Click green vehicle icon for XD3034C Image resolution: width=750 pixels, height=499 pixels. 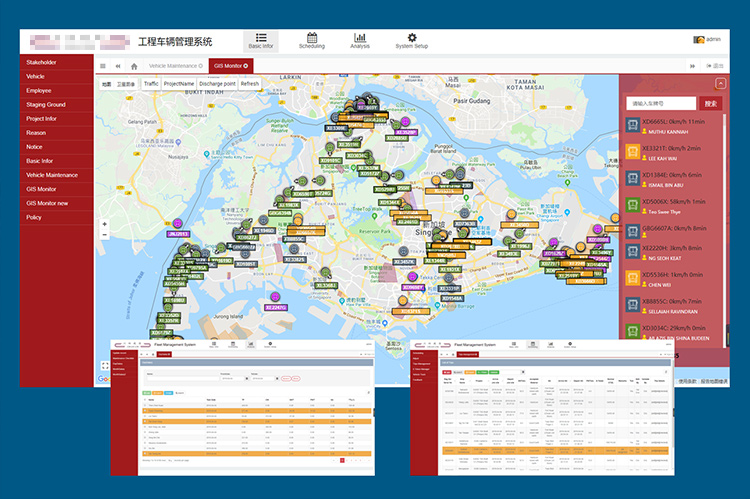[633, 332]
